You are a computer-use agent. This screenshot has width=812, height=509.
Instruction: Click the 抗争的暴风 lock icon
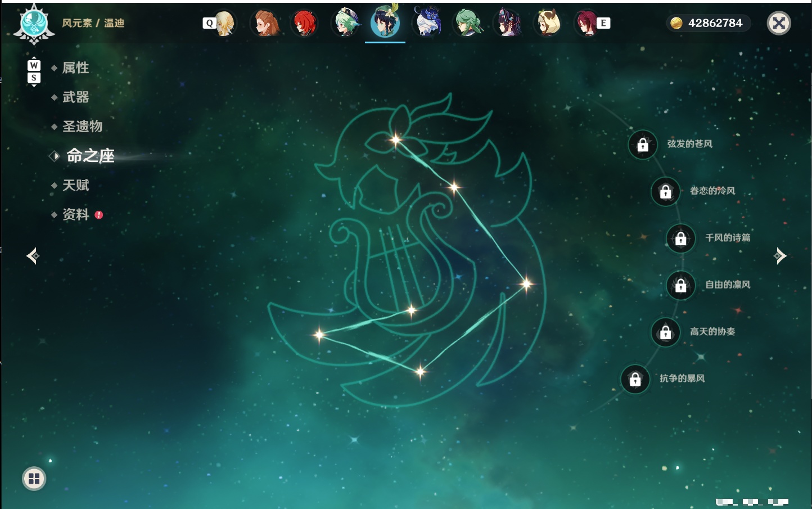[x=635, y=379]
